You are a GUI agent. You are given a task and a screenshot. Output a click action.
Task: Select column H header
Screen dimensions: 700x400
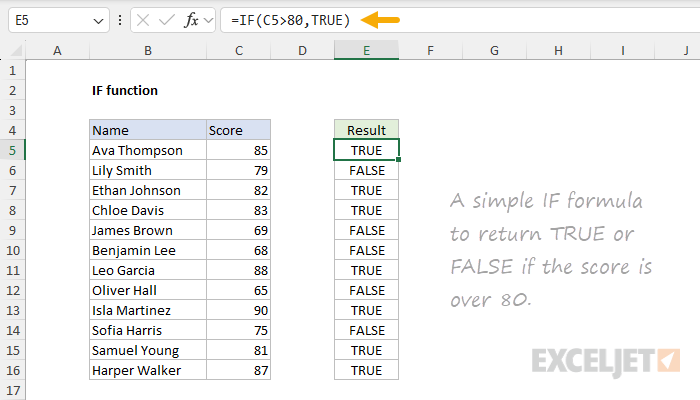pyautogui.click(x=558, y=50)
